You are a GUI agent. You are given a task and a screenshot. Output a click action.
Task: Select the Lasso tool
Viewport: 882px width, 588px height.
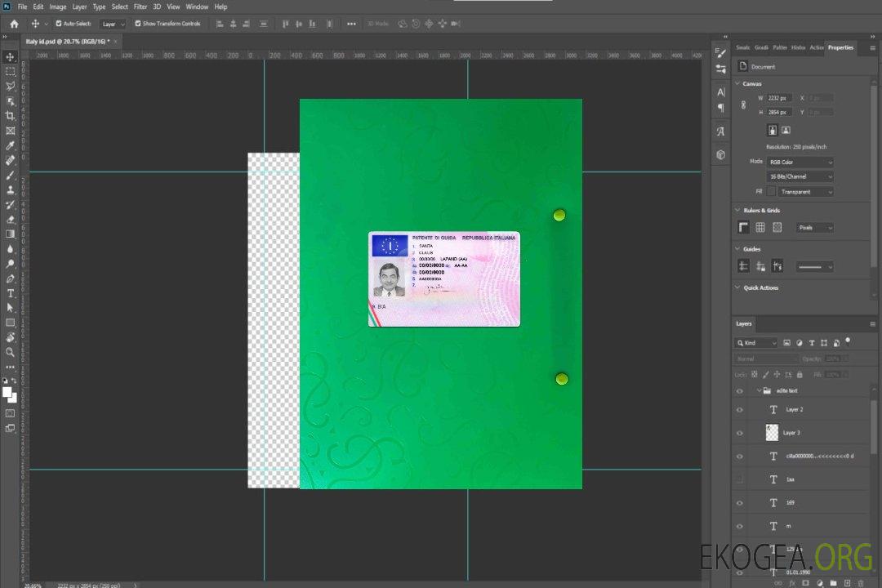(x=10, y=87)
